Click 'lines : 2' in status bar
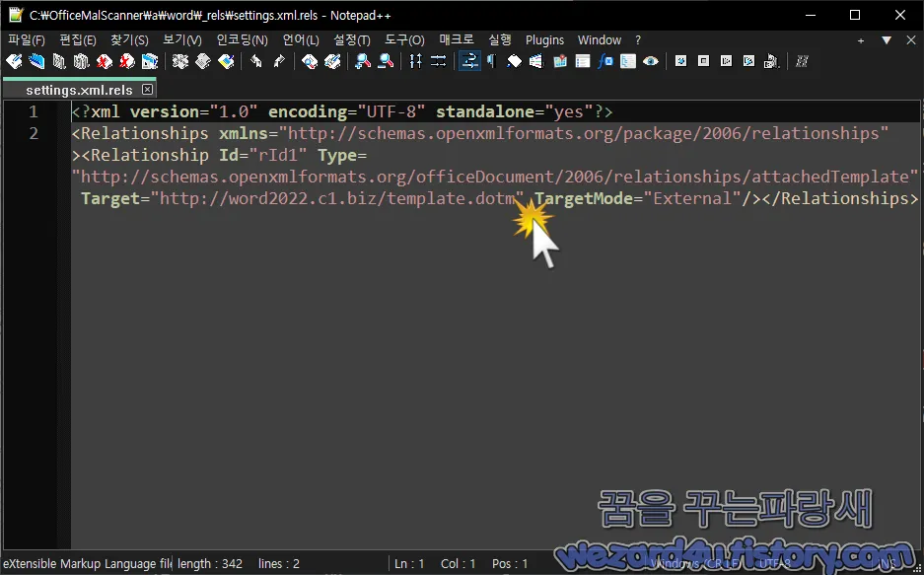 [x=279, y=564]
